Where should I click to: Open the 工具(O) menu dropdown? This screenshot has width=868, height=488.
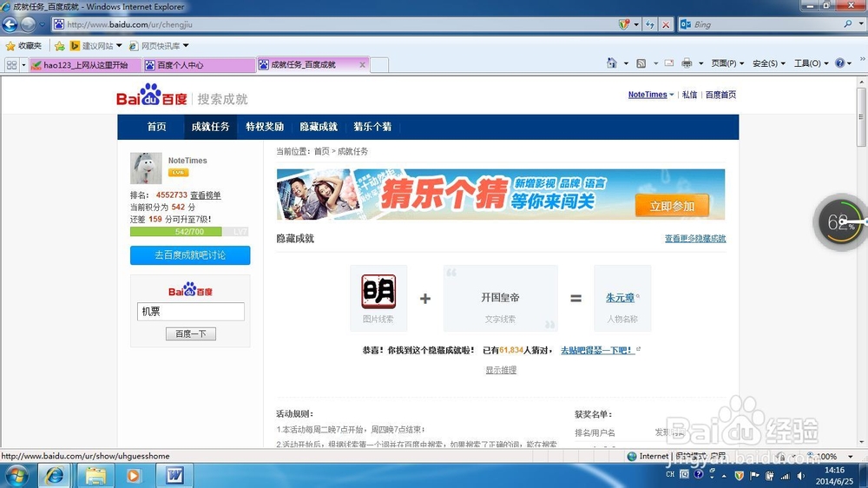[811, 63]
